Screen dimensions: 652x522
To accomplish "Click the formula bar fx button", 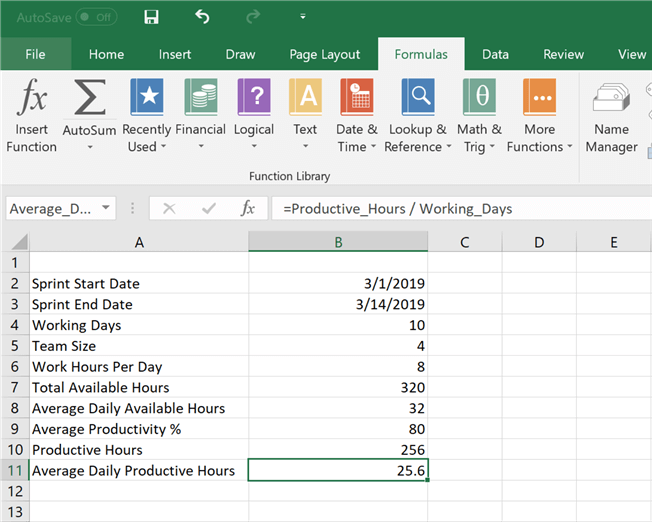I will [x=247, y=209].
